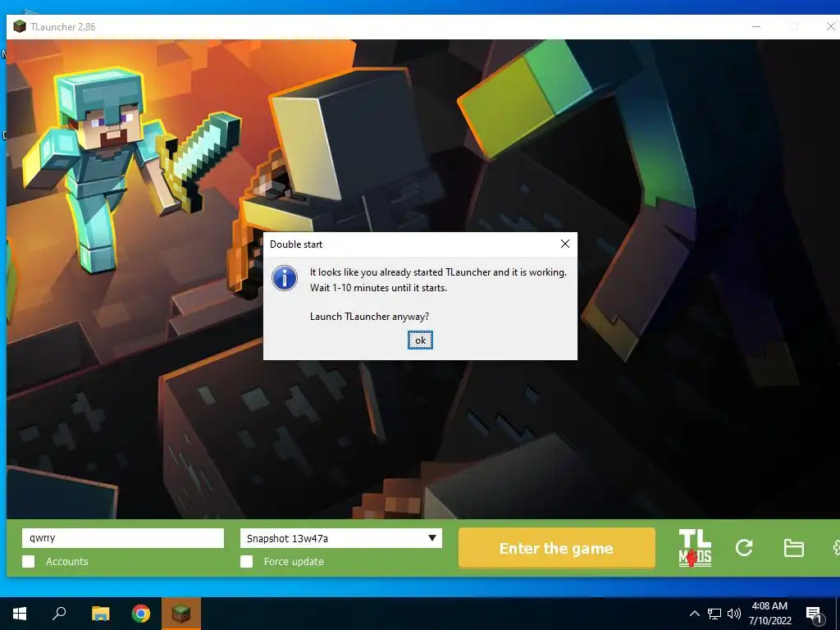Open the notification center icon
This screenshot has width=840, height=630.
point(815,614)
